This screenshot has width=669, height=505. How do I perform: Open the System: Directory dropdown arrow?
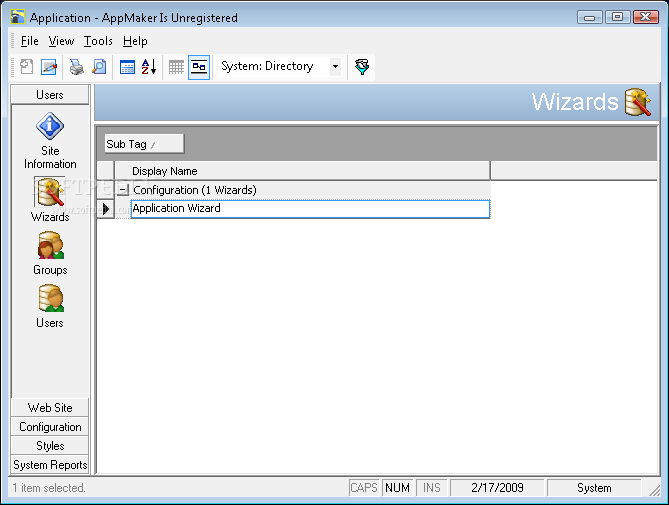point(335,67)
